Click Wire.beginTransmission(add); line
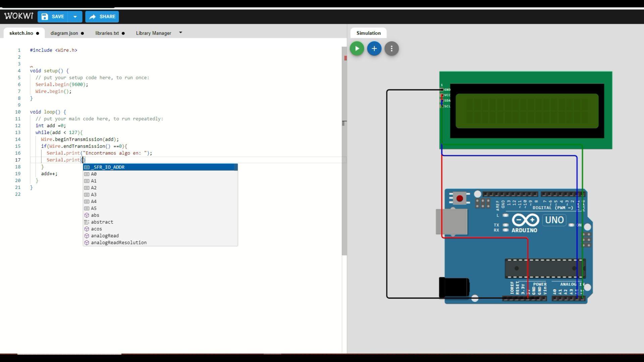This screenshot has width=644, height=362. click(80, 139)
